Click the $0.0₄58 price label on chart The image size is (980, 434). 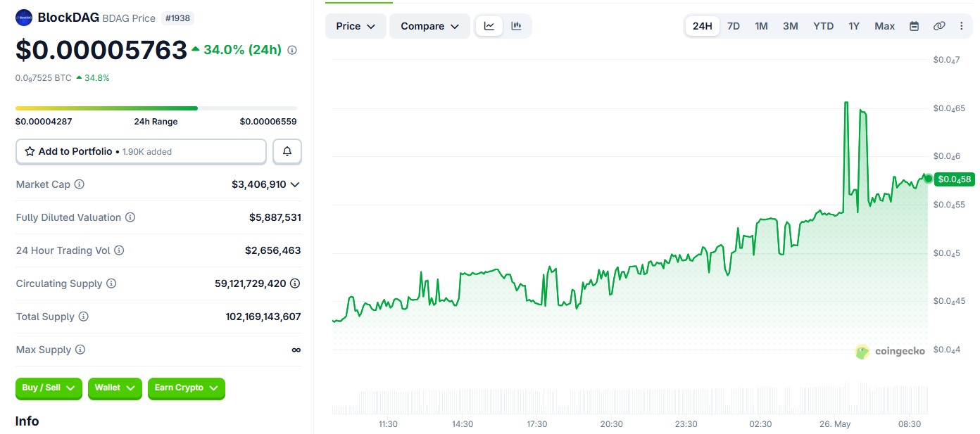coord(954,179)
